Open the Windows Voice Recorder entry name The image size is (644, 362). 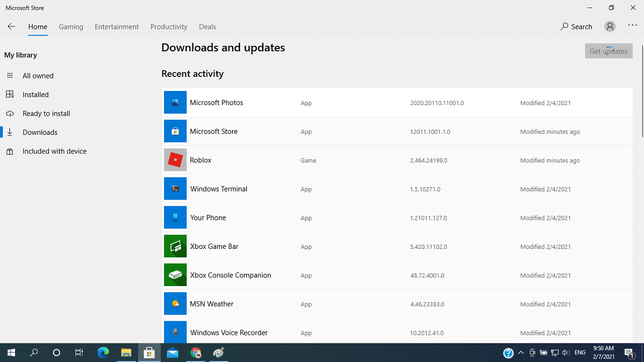[x=228, y=333]
